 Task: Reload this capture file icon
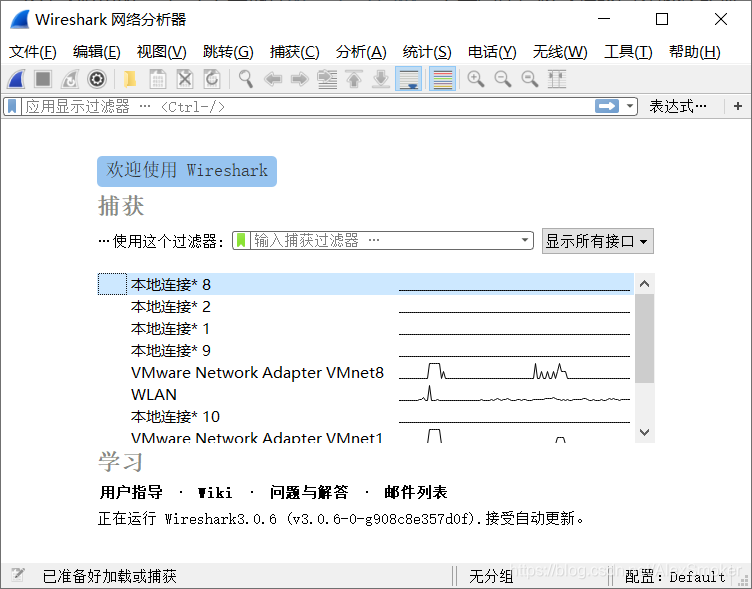(212, 79)
